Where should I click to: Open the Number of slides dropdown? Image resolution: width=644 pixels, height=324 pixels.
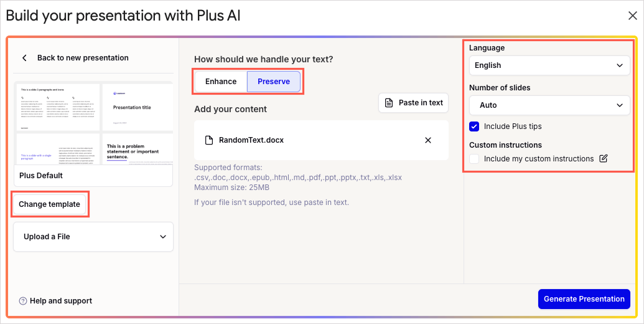[549, 105]
